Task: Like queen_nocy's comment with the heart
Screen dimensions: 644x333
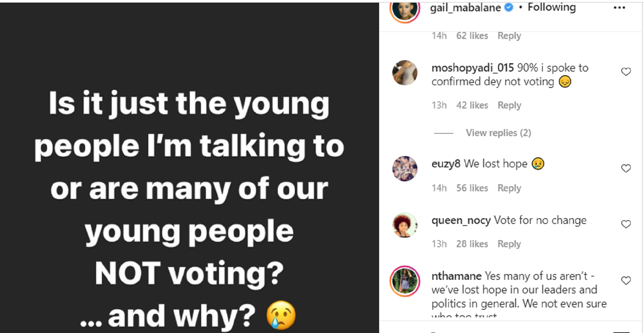Action: 626,224
